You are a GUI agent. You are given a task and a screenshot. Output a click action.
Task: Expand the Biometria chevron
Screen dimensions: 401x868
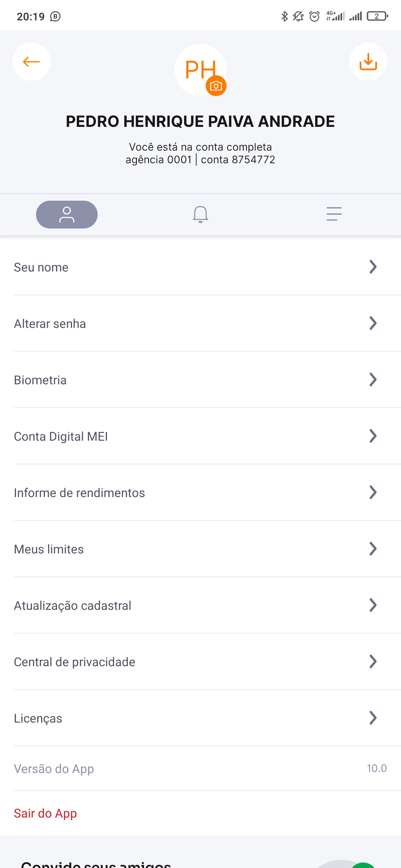[373, 379]
